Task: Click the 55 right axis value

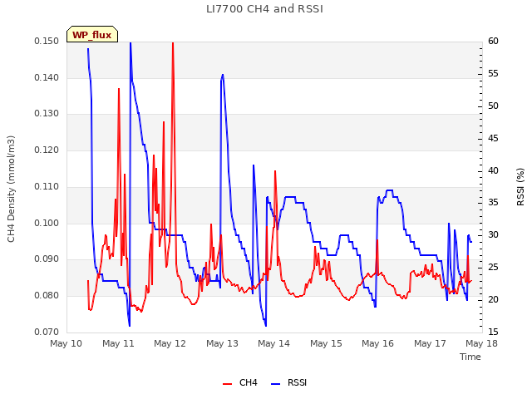Action: (x=493, y=74)
